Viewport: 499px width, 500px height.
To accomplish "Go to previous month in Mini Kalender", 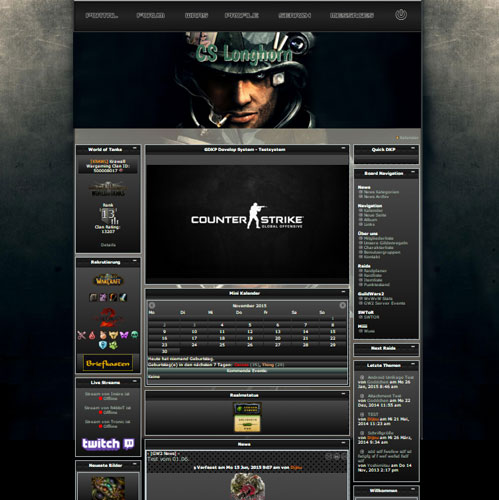I will [x=152, y=305].
